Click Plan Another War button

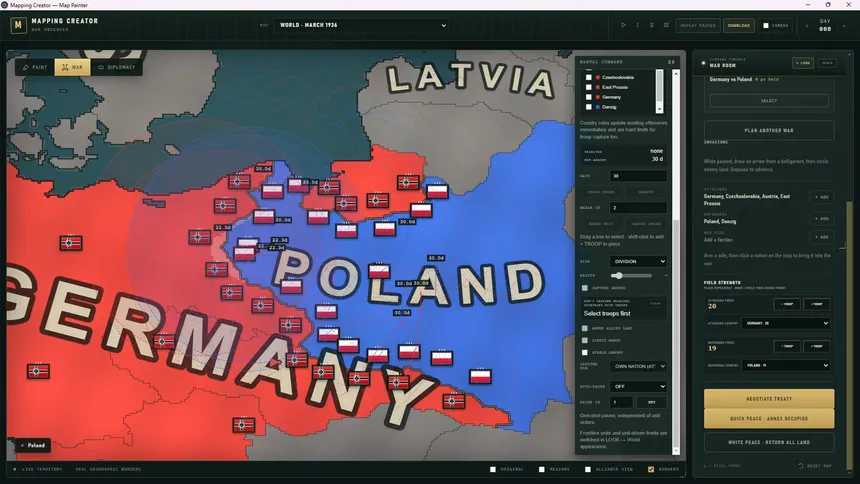tap(769, 131)
